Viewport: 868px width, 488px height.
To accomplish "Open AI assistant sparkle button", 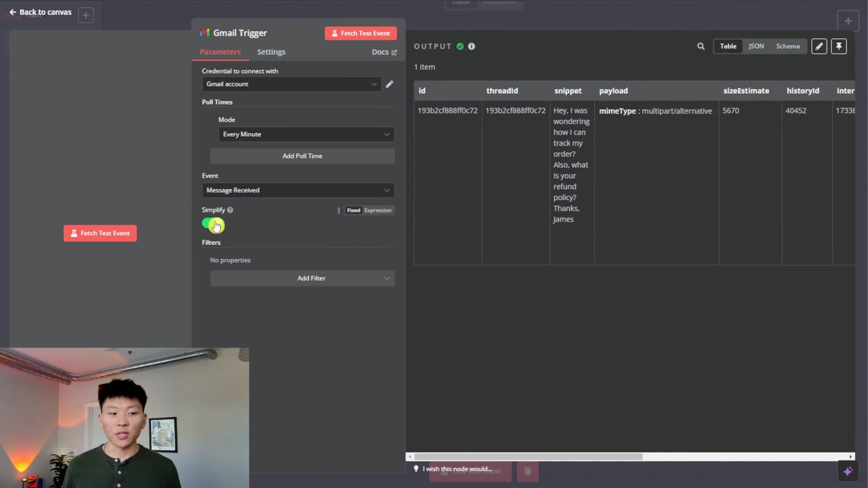I will coord(848,471).
